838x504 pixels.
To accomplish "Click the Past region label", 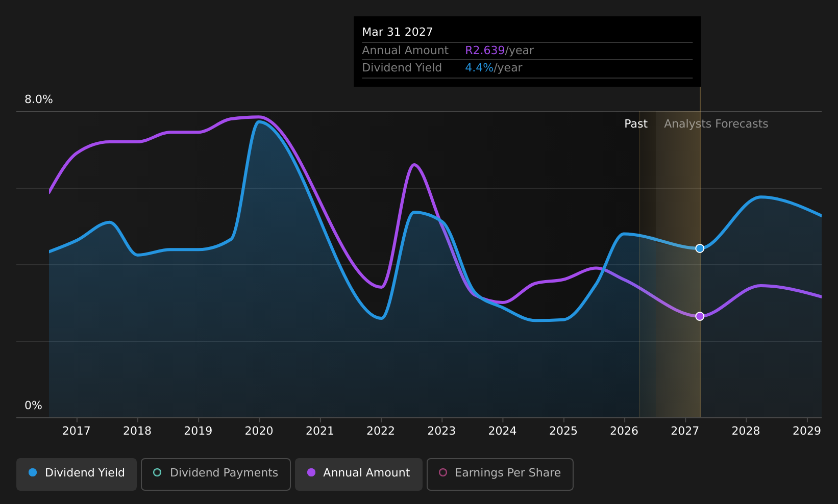I will [636, 124].
